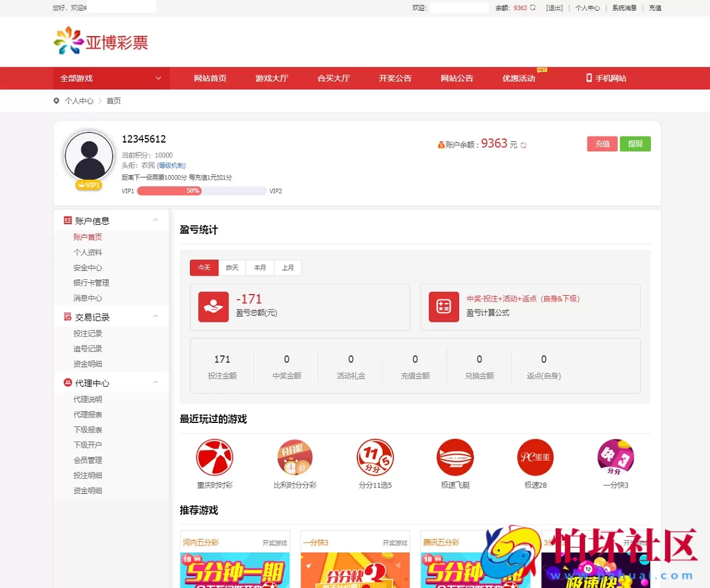Screen dimensions: 710x588
Task: Open the 分分11选5 game icon
Action: (375, 457)
